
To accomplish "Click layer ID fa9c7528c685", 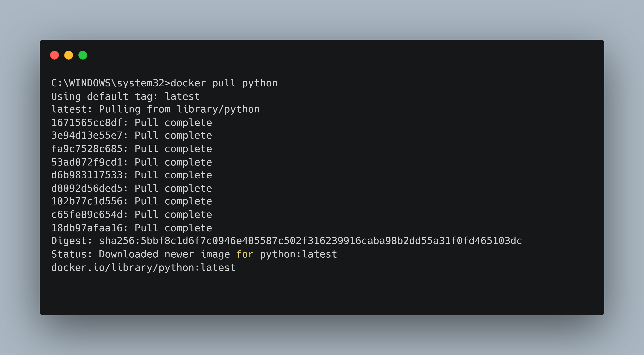I will pos(87,149).
